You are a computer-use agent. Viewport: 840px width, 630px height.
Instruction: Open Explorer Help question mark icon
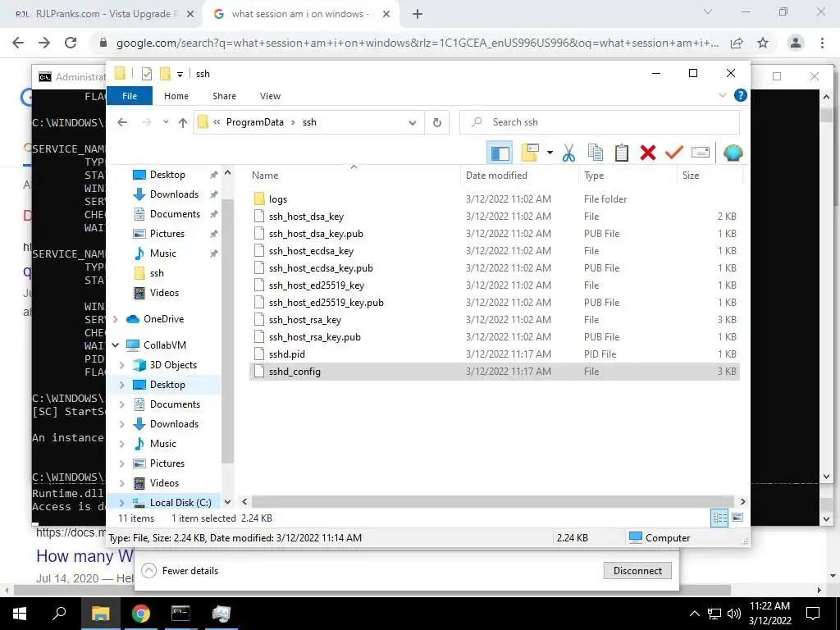tap(741, 95)
